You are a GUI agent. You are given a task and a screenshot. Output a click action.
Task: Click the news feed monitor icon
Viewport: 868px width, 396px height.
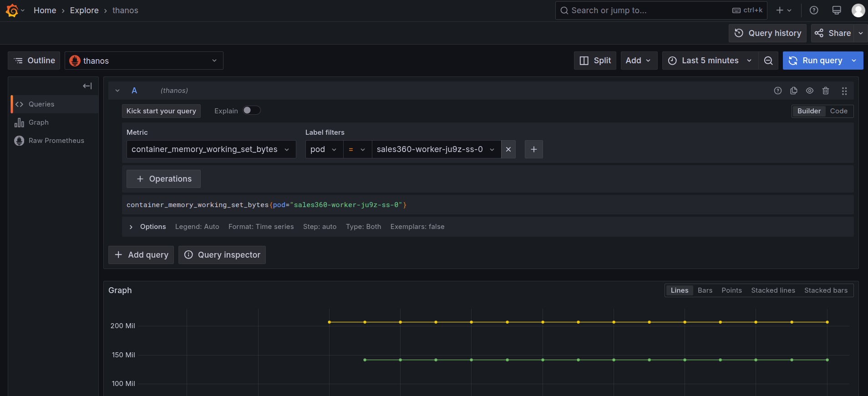837,10
